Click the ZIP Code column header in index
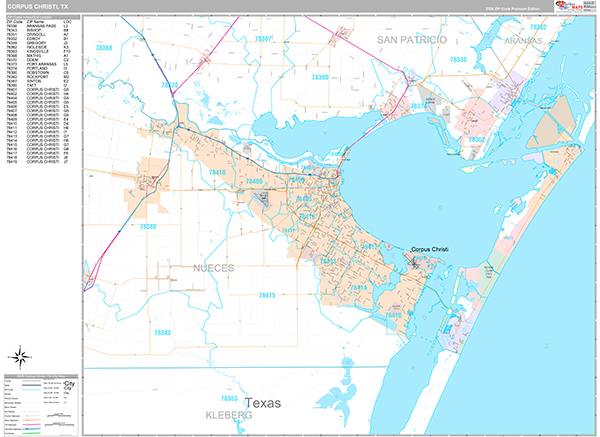Image resolution: width=600 pixels, height=437 pixels. 10,21
